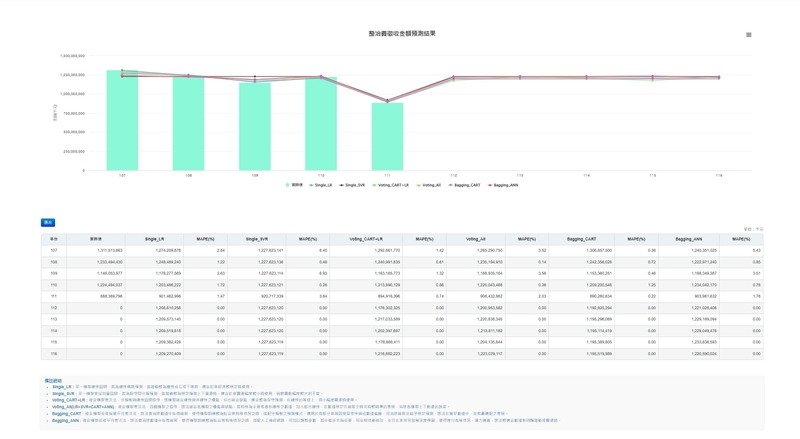800x439 pixels.
Task: Toggle the 實際值 bar series in legend
Action: click(294, 185)
